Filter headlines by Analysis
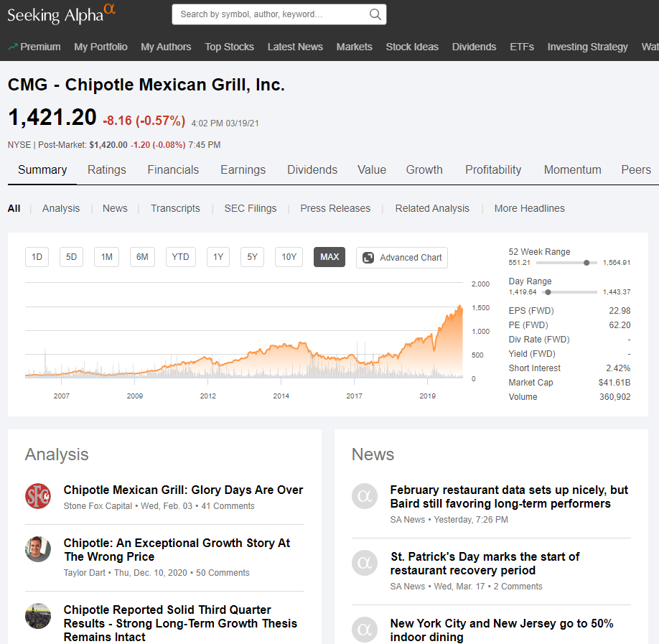The image size is (659, 644). [61, 208]
